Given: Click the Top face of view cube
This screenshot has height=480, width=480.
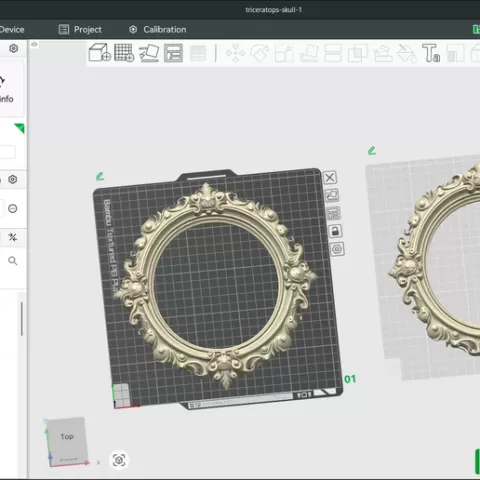Looking at the screenshot, I should (67, 437).
